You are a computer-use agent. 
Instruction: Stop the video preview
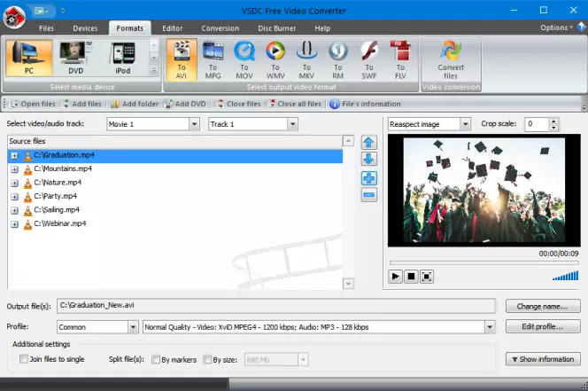[411, 277]
